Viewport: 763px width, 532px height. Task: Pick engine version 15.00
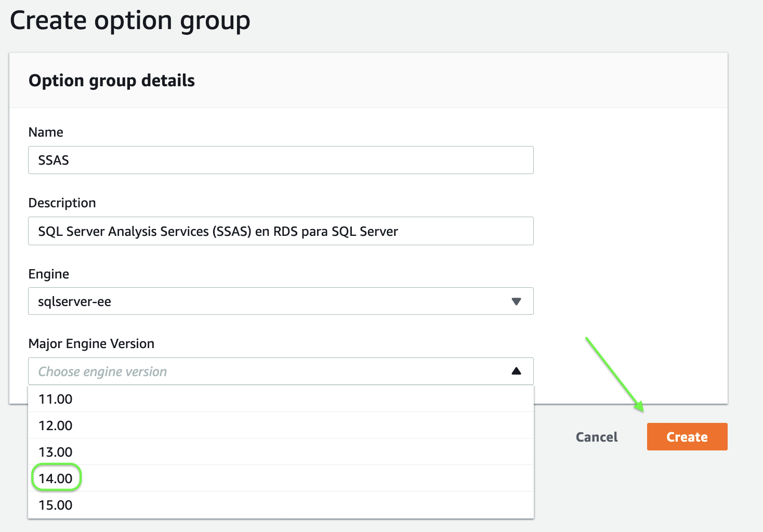click(x=281, y=505)
